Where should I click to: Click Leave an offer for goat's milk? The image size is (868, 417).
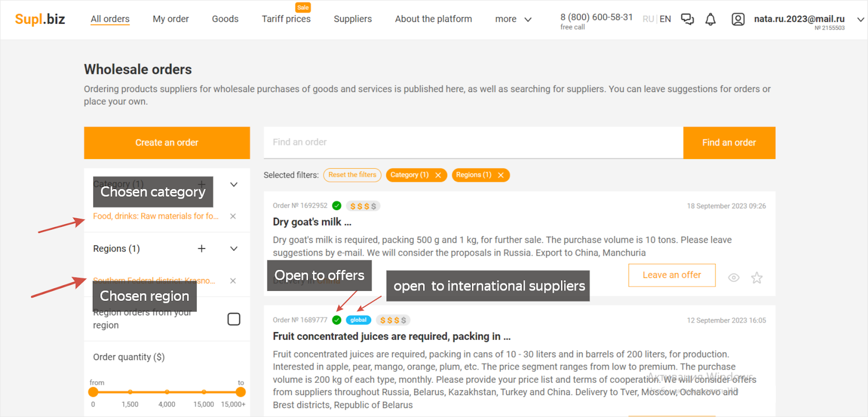click(x=672, y=275)
